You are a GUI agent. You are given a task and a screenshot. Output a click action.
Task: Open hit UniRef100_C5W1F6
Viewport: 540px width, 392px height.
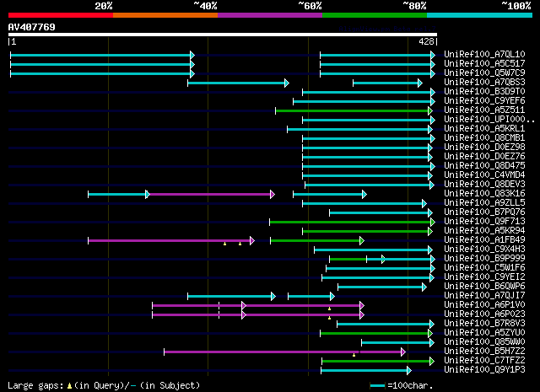[x=484, y=268]
